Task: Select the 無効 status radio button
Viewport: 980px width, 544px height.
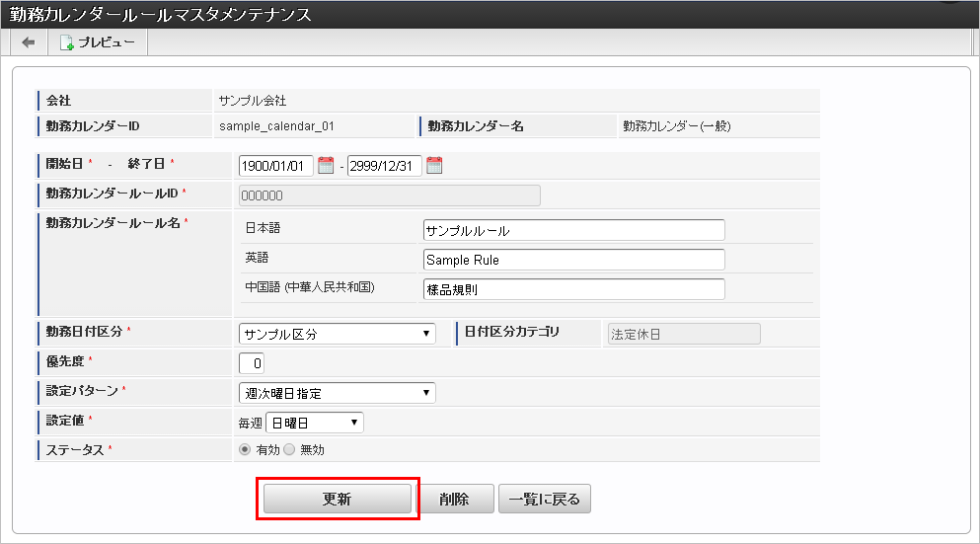Action: [289, 449]
